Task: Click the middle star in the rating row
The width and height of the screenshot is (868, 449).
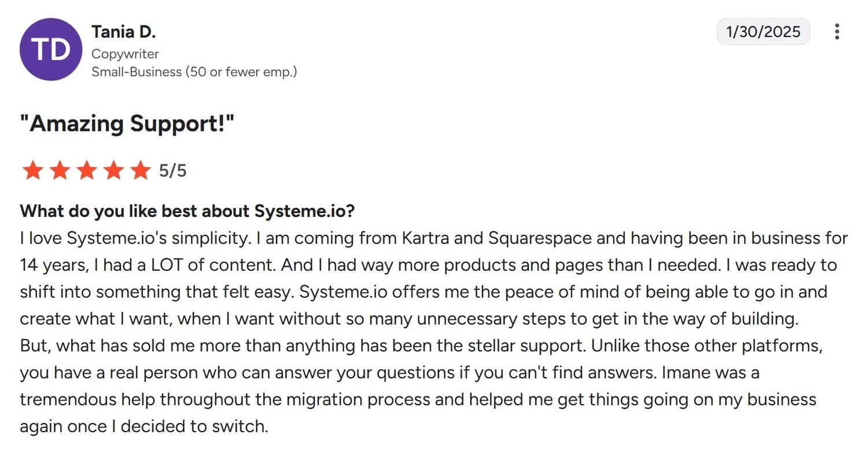Action: [86, 170]
